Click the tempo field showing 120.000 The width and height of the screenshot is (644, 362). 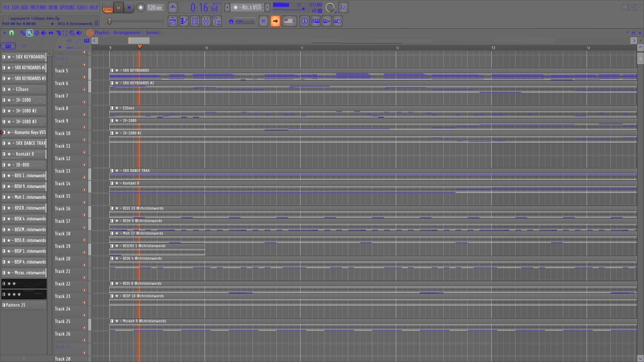[155, 8]
